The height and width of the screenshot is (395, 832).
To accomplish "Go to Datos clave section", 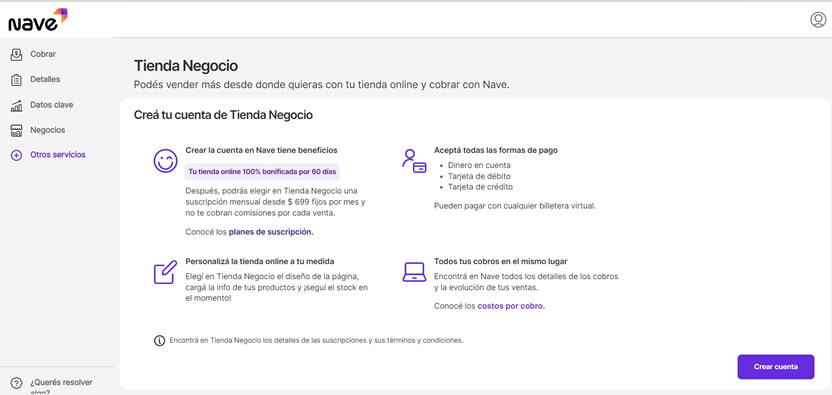I will (x=51, y=105).
